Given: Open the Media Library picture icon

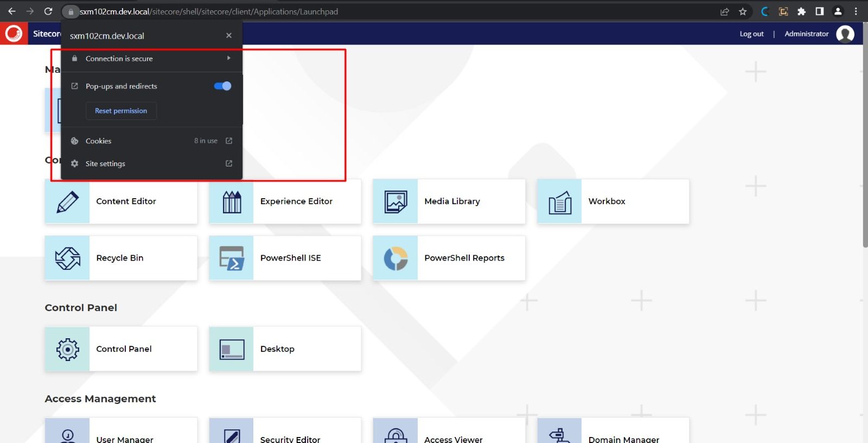Looking at the screenshot, I should pyautogui.click(x=396, y=201).
